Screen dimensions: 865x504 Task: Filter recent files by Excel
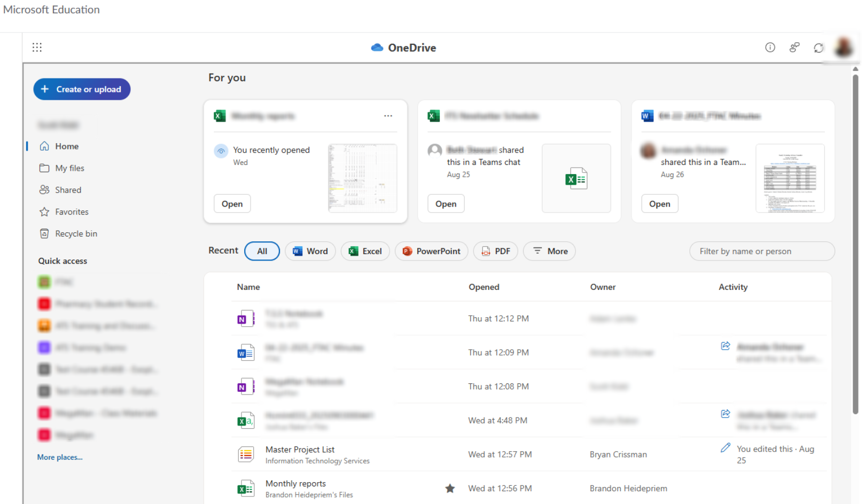(x=365, y=251)
